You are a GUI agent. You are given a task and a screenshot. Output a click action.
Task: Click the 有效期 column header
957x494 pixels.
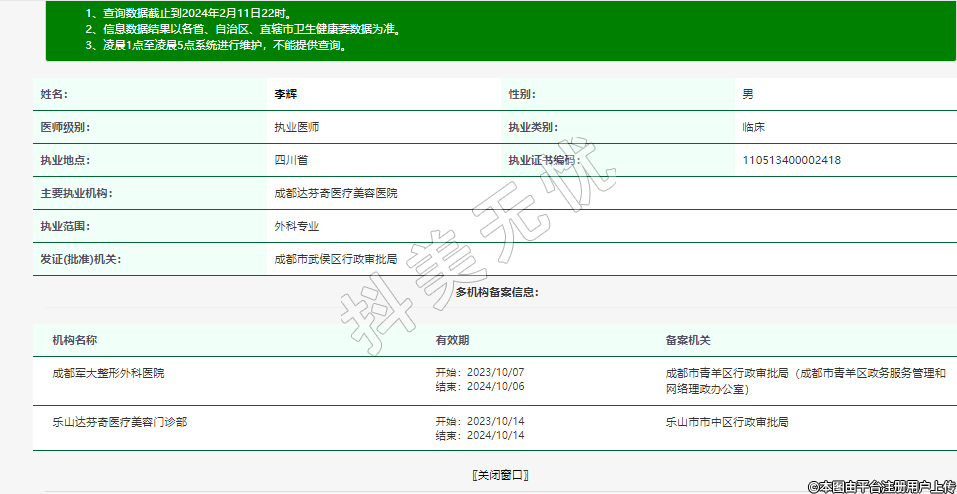pyautogui.click(x=452, y=340)
